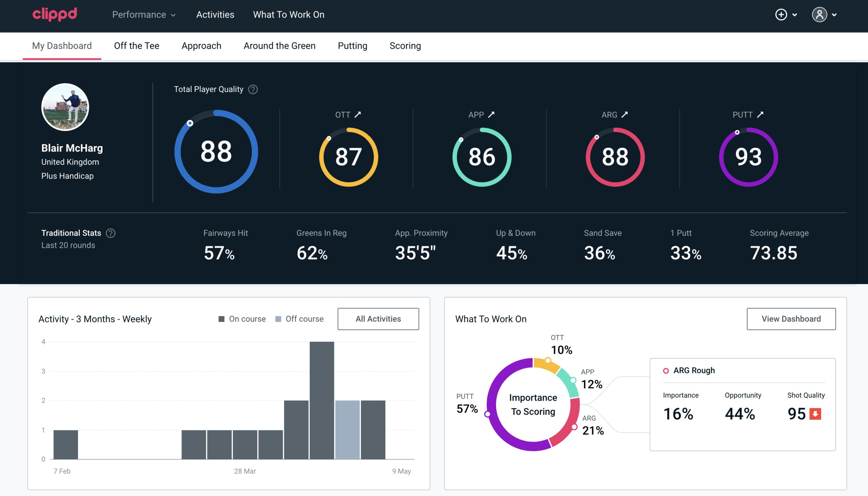The image size is (868, 496).
Task: Click the Total Player Quality help icon
Action: pyautogui.click(x=252, y=89)
